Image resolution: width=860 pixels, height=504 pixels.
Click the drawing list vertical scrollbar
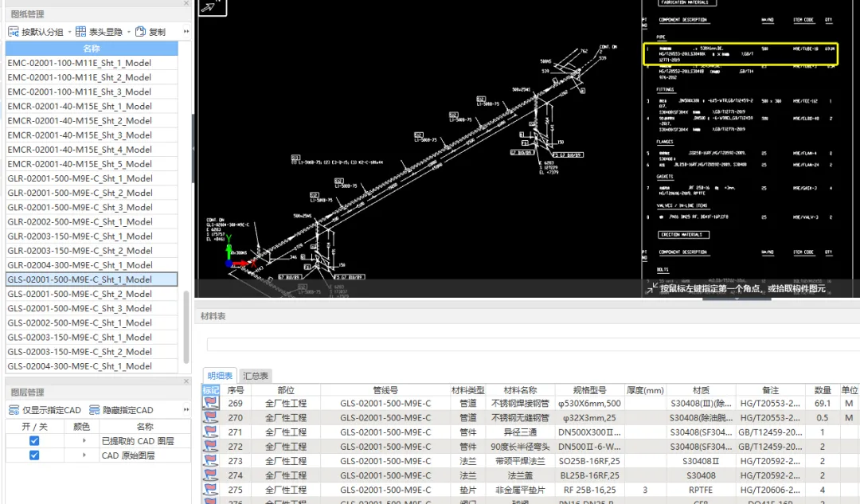pos(186,326)
